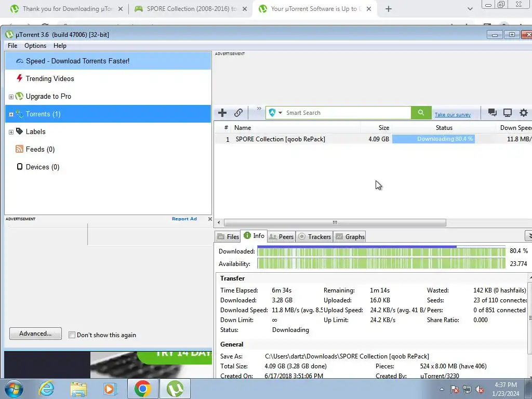Viewport: 532px width, 399px height.
Task: Click the Availability pieces bar
Action: [x=381, y=263]
